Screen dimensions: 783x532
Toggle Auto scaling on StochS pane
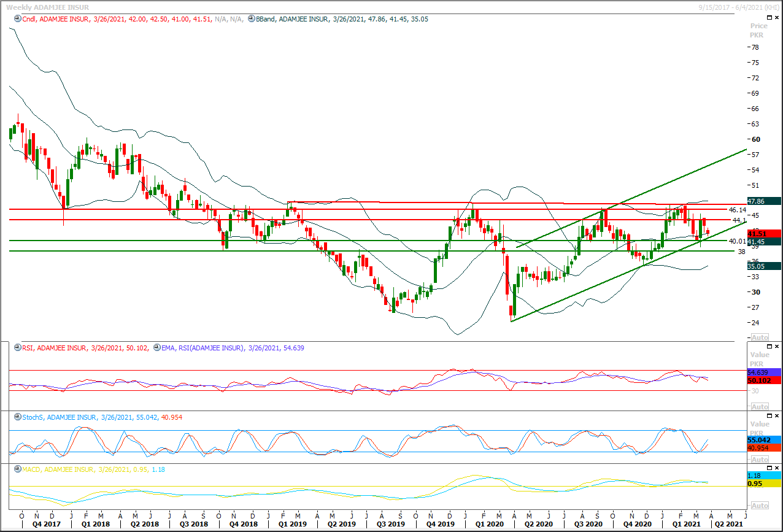(x=760, y=460)
